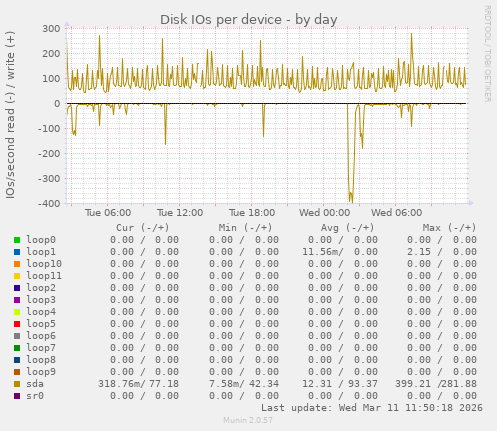Click the loop10 orange color swatch
The image size is (497, 431).
tap(17, 264)
